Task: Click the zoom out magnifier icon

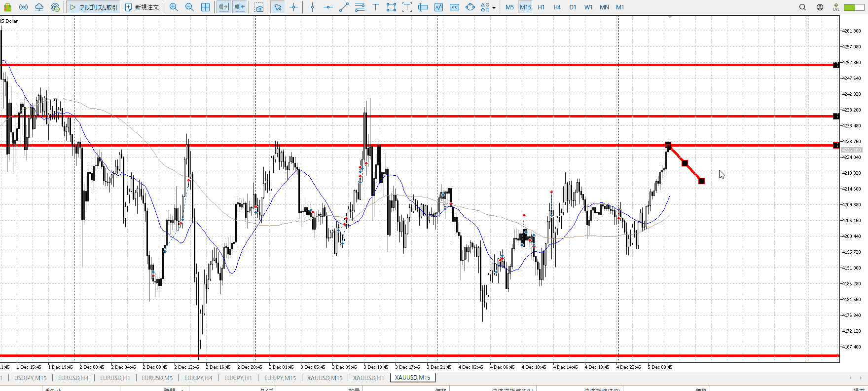Action: (x=189, y=7)
